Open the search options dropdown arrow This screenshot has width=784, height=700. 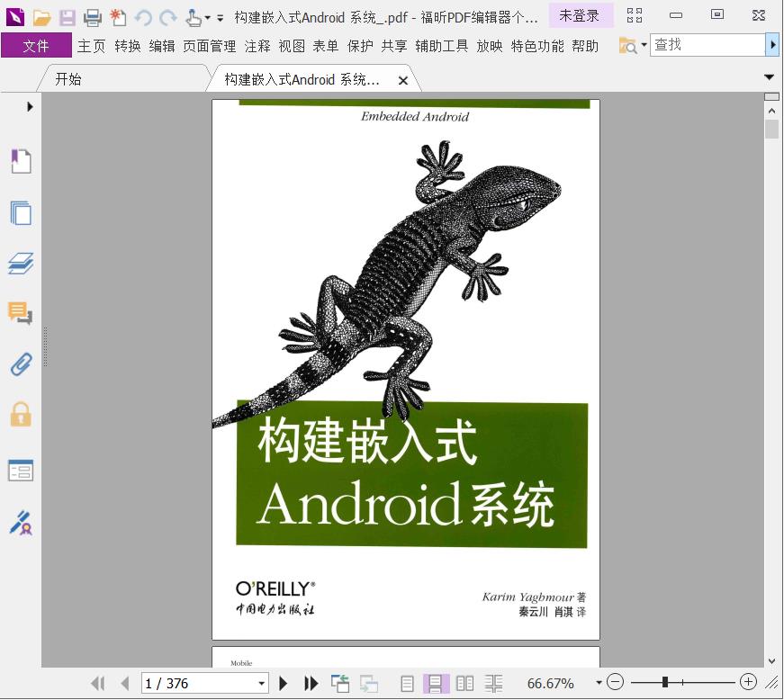point(644,45)
